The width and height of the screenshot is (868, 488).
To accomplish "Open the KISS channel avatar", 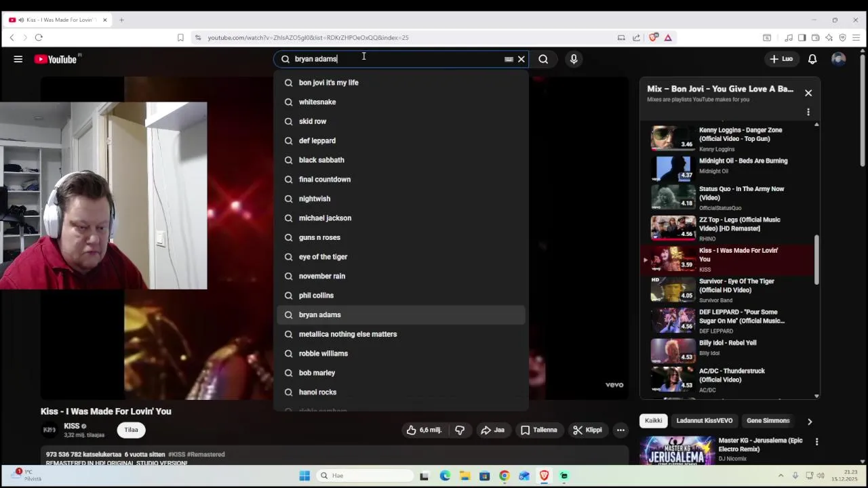I will 50,430.
